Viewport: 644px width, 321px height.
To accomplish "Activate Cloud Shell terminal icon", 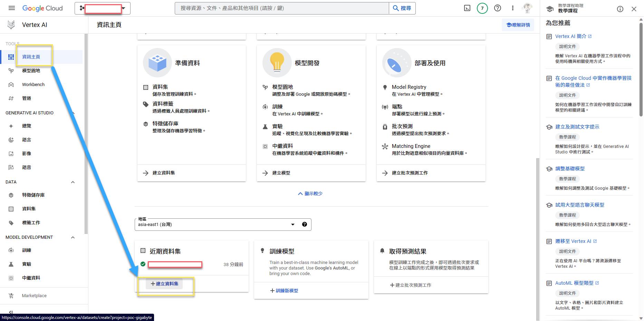I will 467,8.
